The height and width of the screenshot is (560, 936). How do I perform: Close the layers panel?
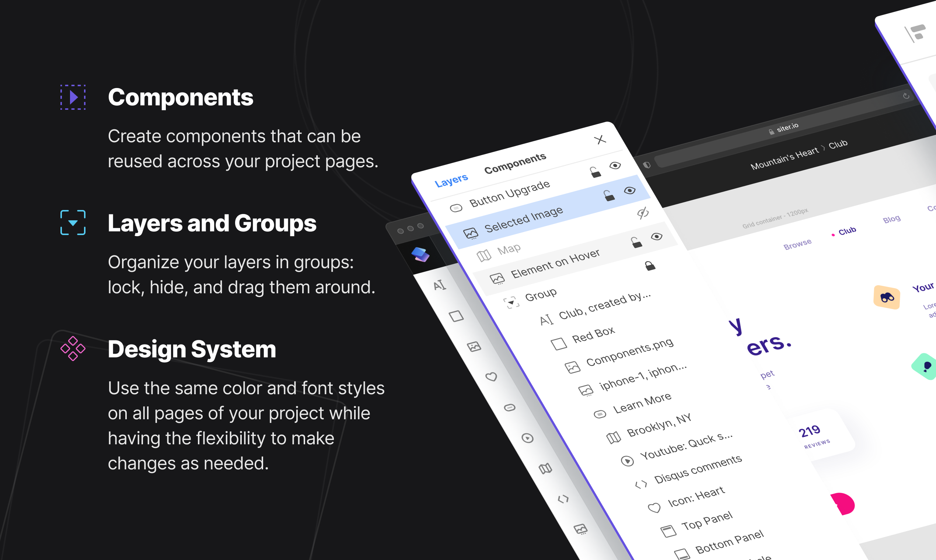600,140
